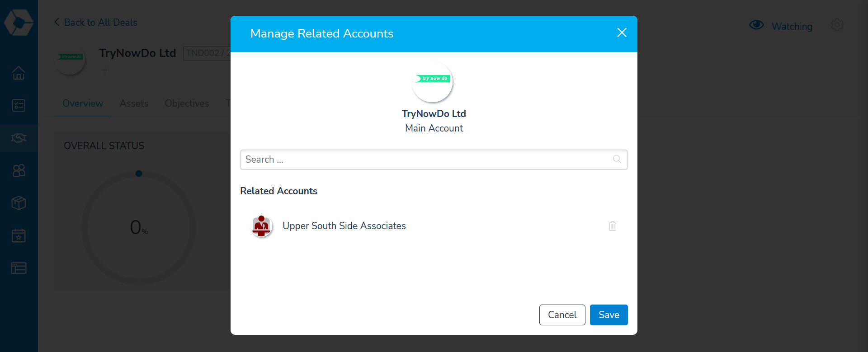The image size is (868, 352).
Task: Click the TryNowDo Ltd deal logo in header
Action: (70, 60)
